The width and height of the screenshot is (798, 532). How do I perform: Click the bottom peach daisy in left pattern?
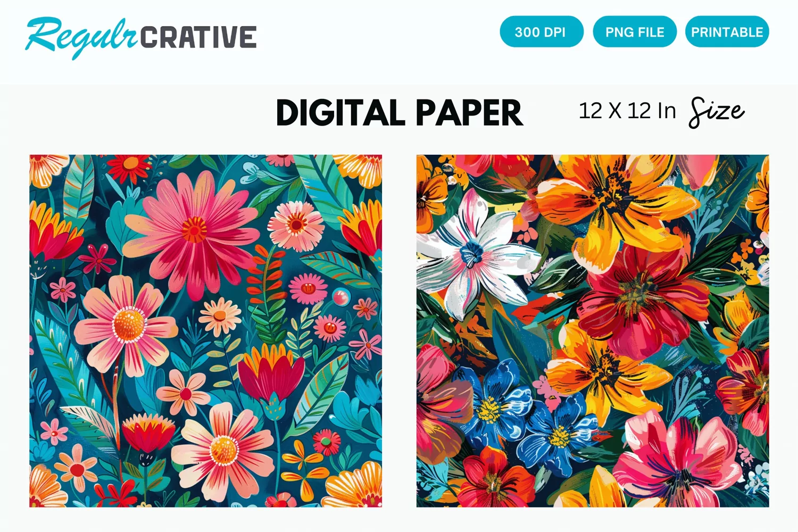[x=223, y=451]
